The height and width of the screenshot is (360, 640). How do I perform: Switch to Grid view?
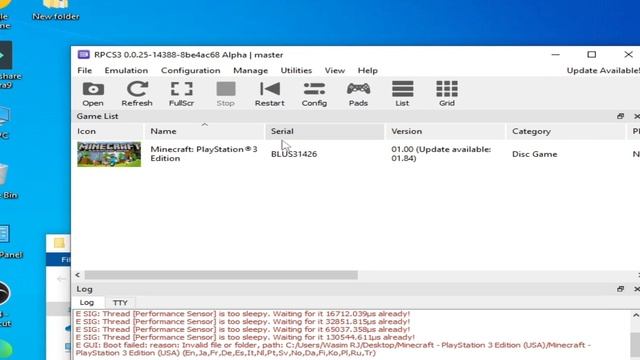(447, 94)
